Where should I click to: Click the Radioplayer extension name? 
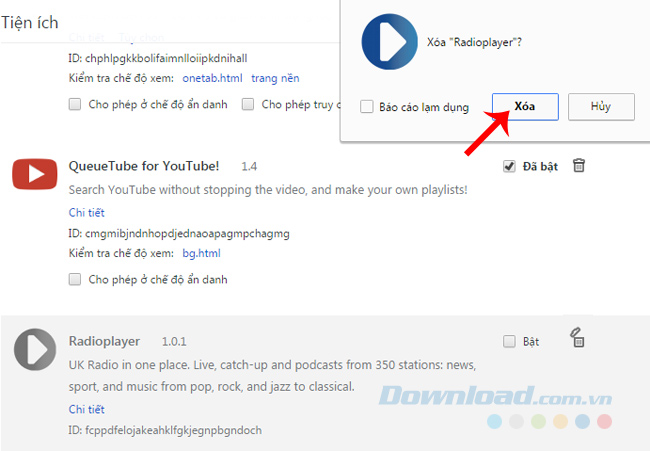click(104, 342)
